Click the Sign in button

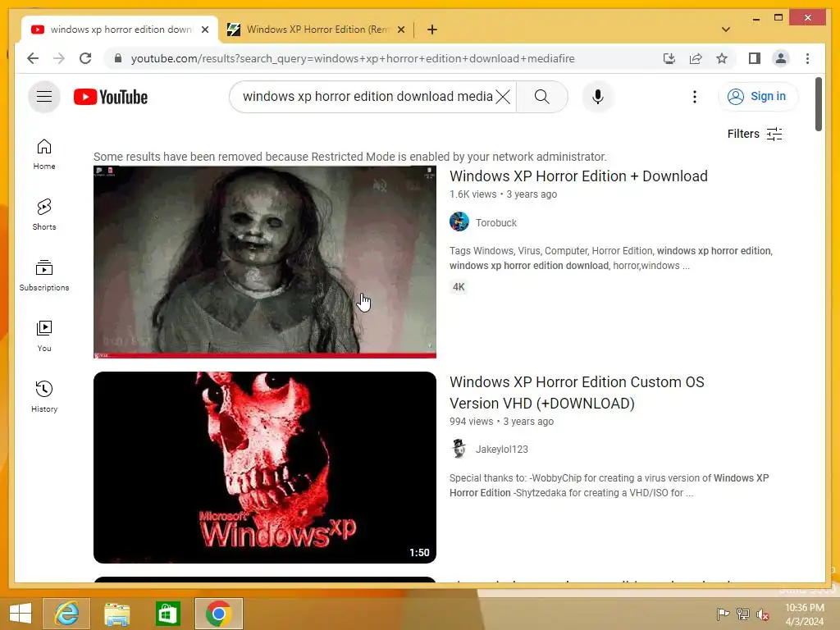point(757,97)
